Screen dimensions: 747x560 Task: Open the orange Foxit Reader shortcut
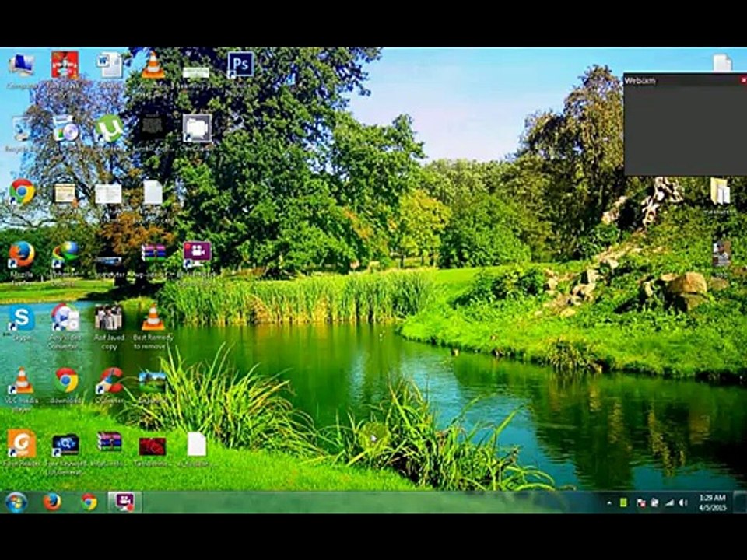pos(22,443)
